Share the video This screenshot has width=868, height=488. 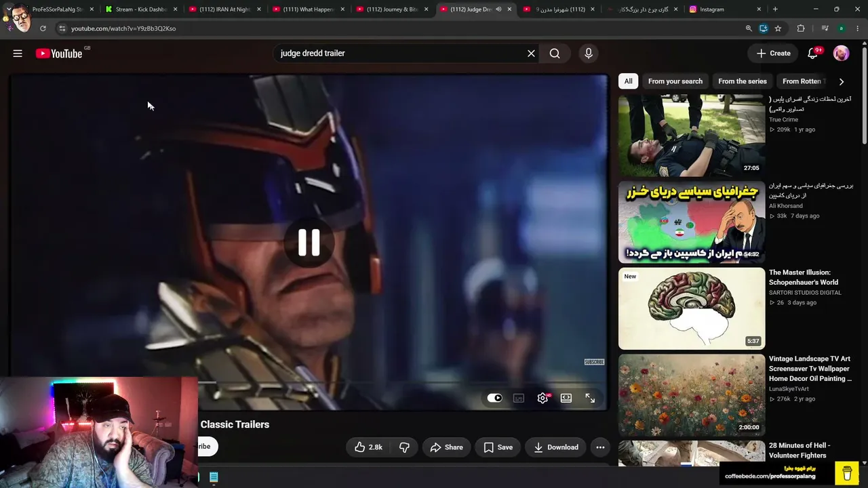(x=446, y=447)
